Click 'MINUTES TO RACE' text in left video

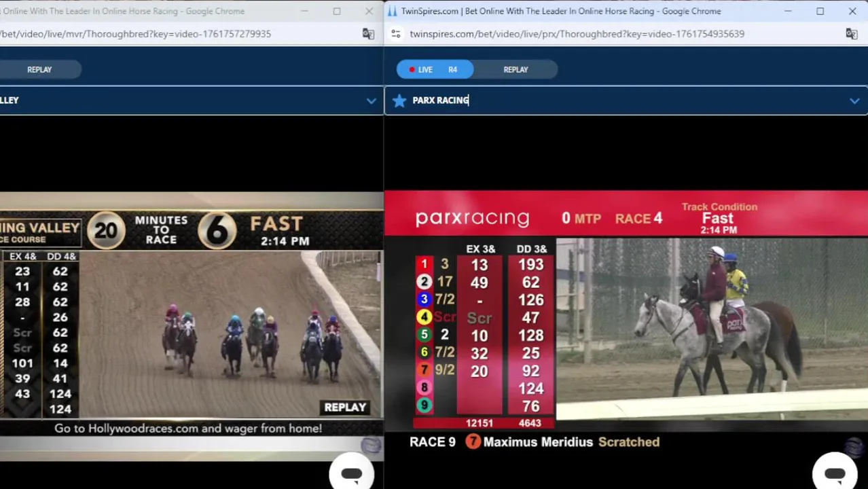pyautogui.click(x=161, y=230)
